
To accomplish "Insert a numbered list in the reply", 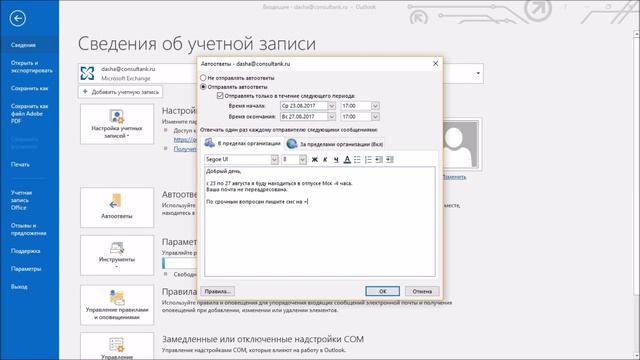I will tap(368, 160).
